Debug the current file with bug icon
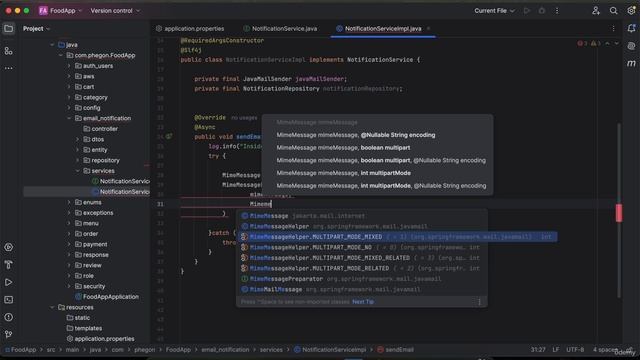This screenshot has height=360, width=640. pos(542,11)
